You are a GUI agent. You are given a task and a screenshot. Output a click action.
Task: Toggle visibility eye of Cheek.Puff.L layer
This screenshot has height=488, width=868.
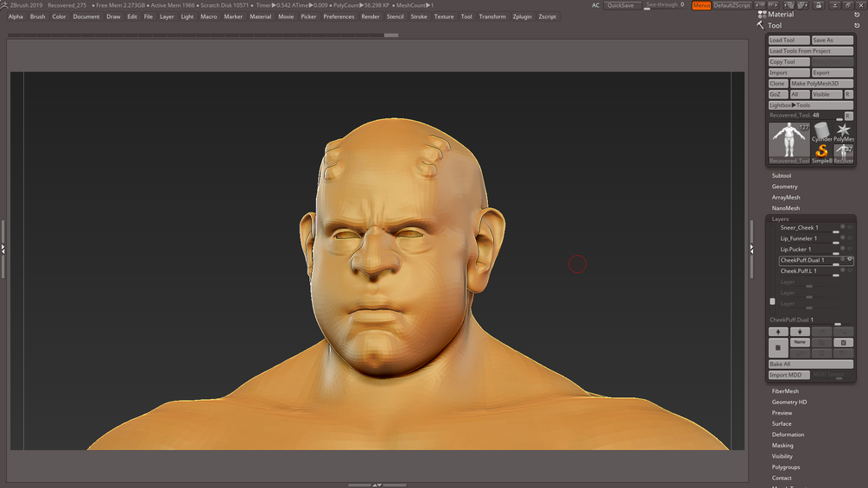pyautogui.click(x=850, y=271)
